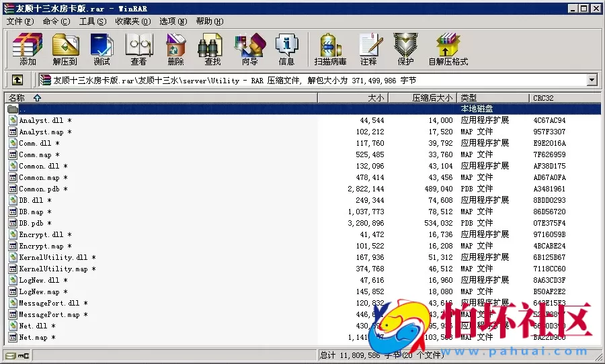
Task: Select file LogNew.map
Action: [x=43, y=291]
